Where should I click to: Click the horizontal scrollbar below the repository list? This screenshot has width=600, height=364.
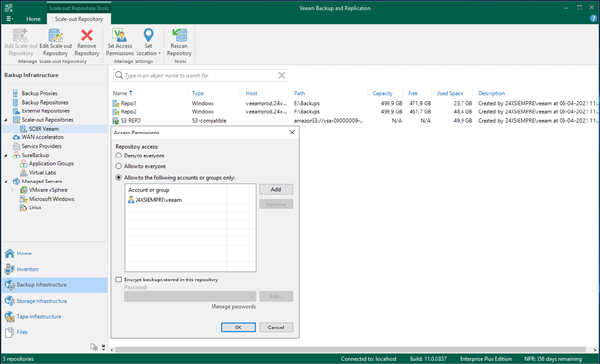pyautogui.click(x=350, y=349)
